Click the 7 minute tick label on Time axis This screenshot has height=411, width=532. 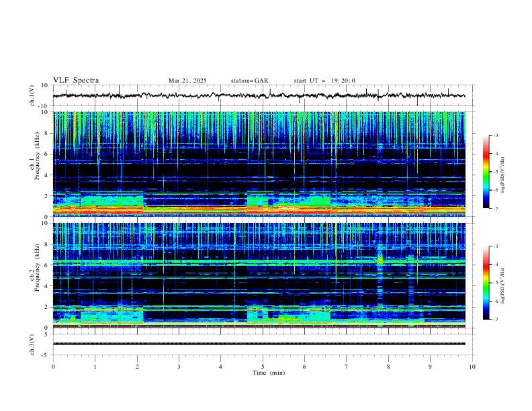tap(347, 367)
